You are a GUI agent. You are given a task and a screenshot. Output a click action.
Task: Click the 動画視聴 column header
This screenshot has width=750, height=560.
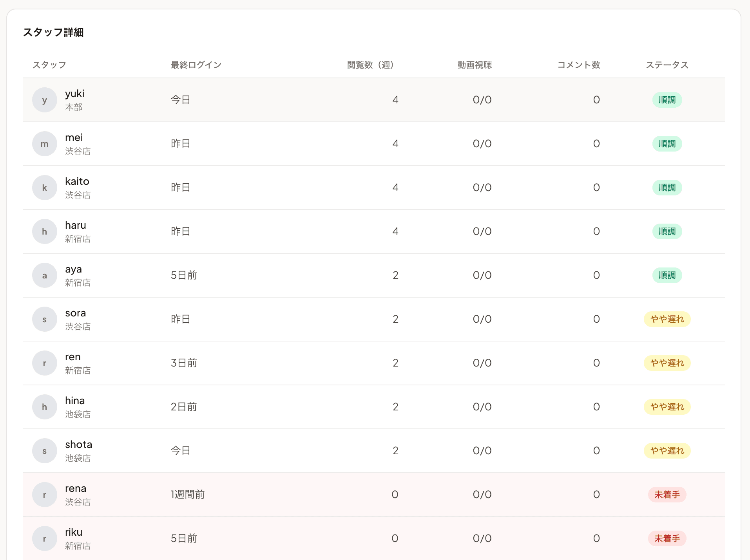point(475,65)
